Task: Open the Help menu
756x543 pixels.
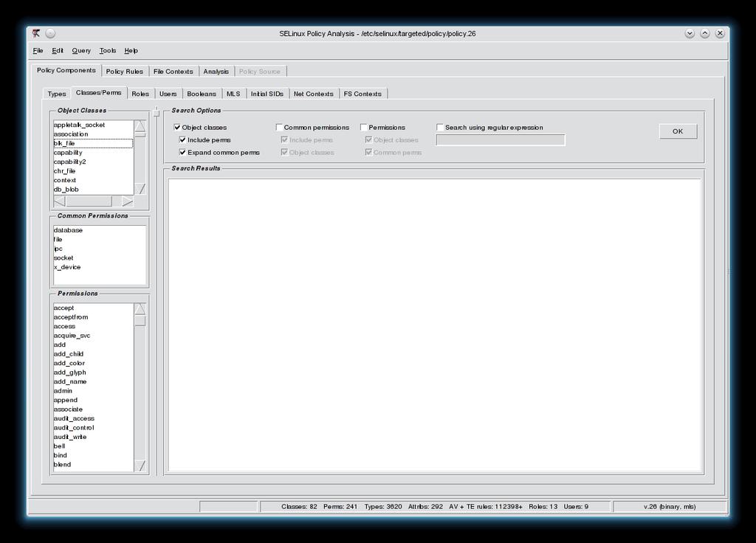Action: (x=131, y=51)
